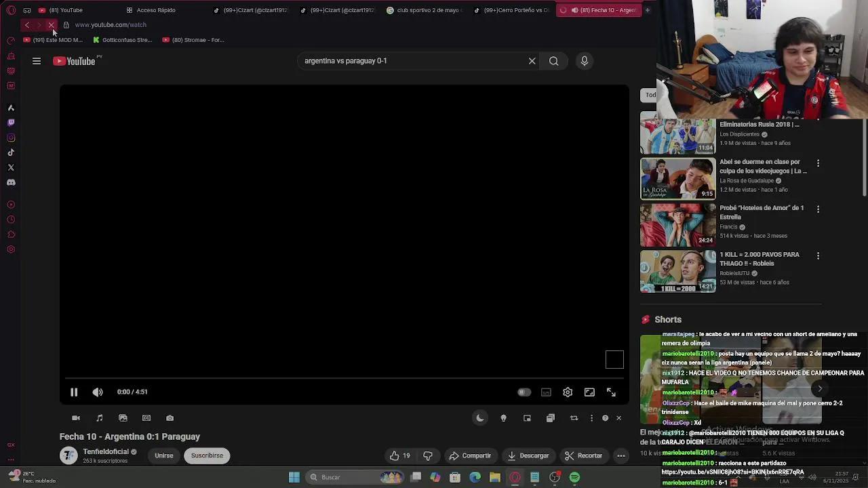Image resolution: width=868 pixels, height=488 pixels.
Task: Toggle theater mode
Action: (589, 392)
